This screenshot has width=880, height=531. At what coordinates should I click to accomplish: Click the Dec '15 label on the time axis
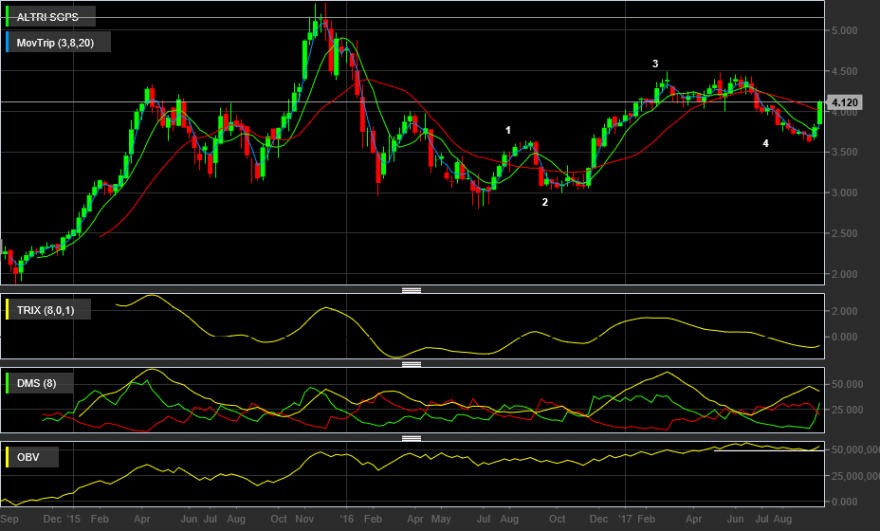[x=62, y=519]
